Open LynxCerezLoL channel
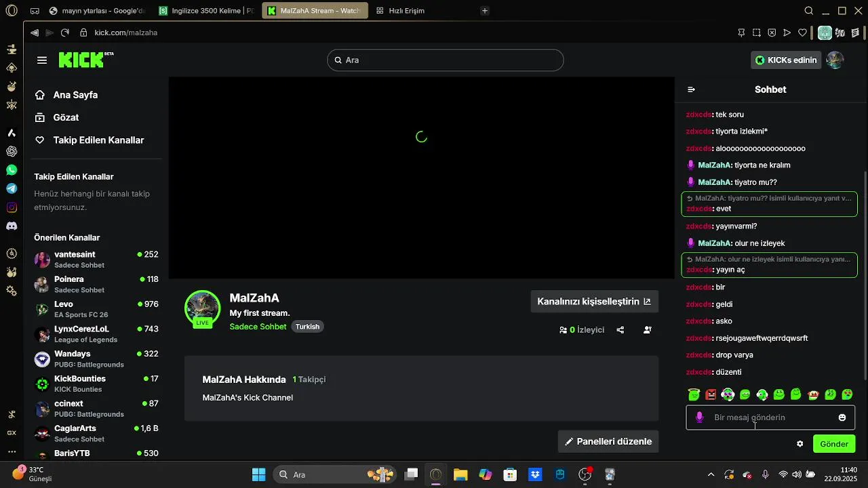 coord(96,334)
